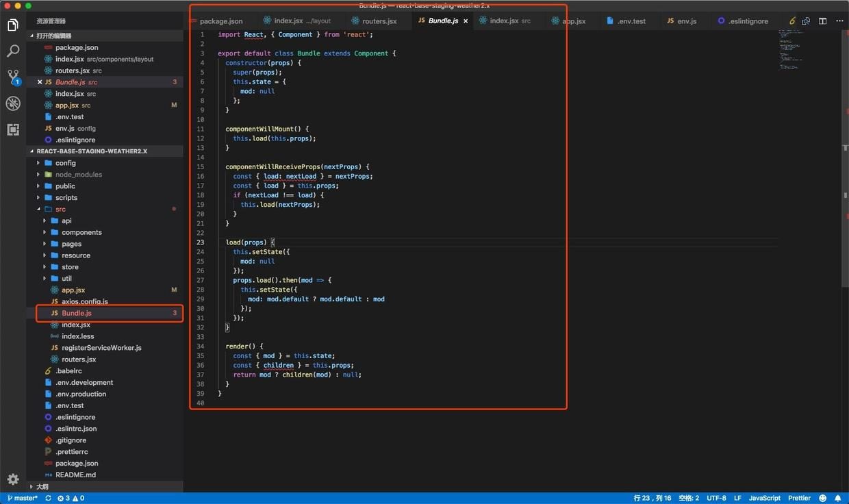This screenshot has height=504, width=849.
Task: Click the Manage gear icon
Action: point(13,479)
